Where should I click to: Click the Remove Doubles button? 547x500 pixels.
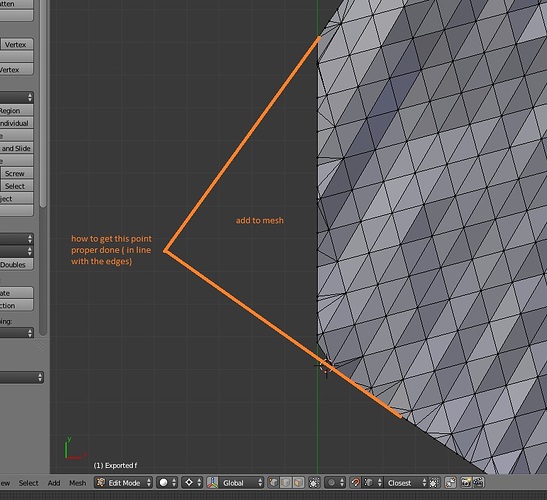point(16,264)
